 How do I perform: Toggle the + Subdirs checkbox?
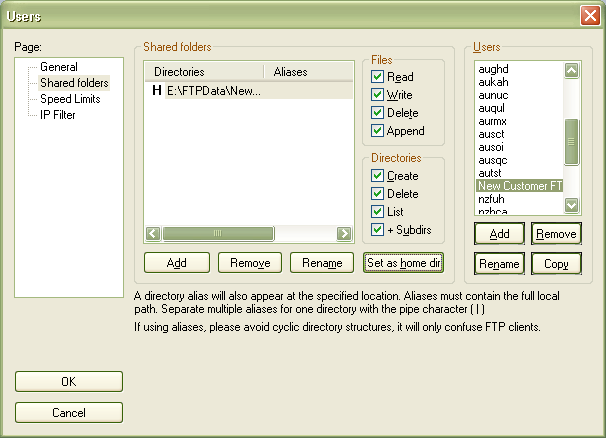378,230
